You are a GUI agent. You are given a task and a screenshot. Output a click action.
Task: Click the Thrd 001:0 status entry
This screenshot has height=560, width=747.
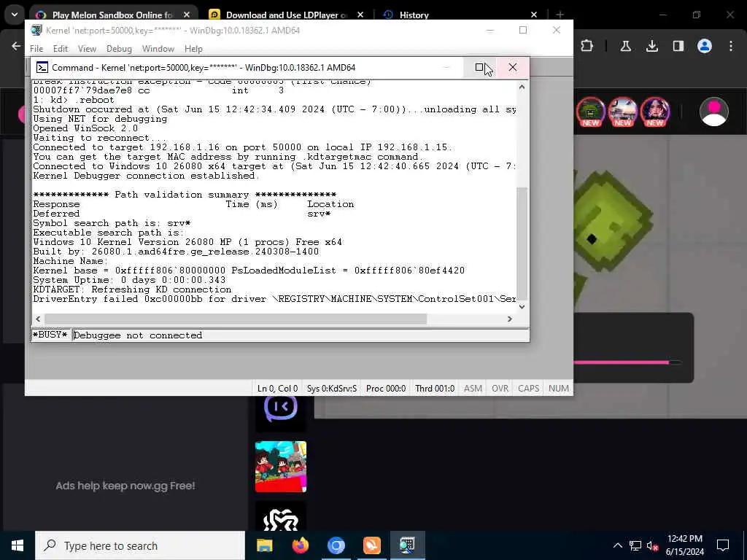pos(435,389)
